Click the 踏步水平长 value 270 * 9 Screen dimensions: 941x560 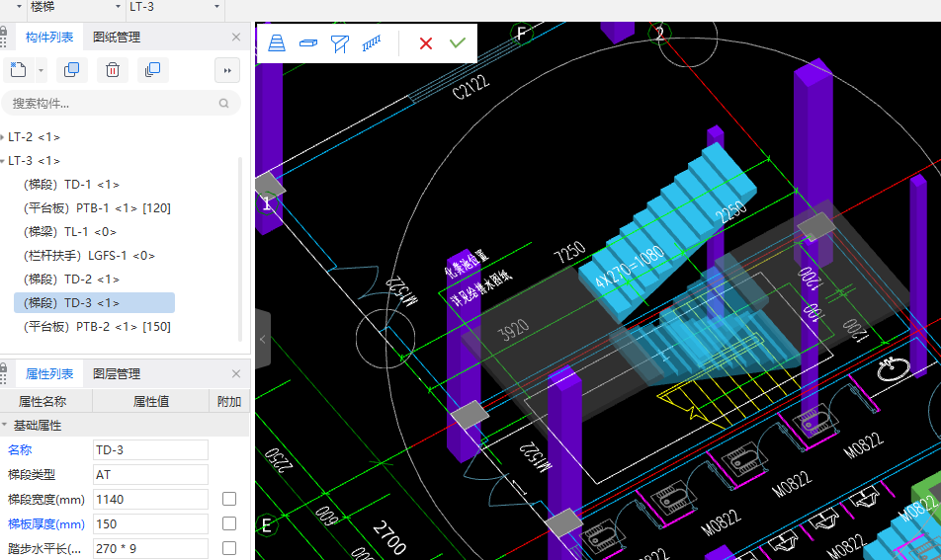150,548
